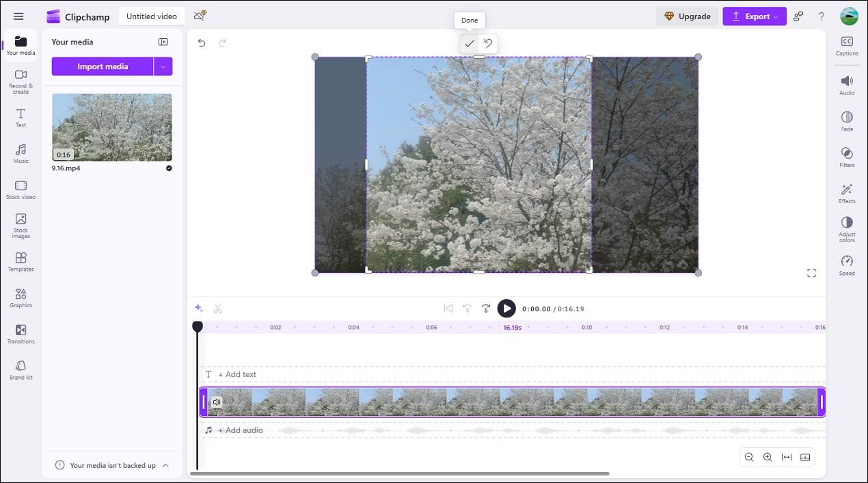Open the Transitions panel in the sidebar
868x483 pixels.
pos(21,333)
